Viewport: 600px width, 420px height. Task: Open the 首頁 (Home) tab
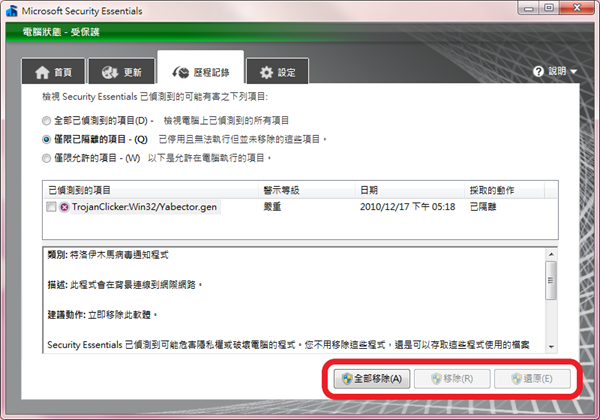54,72
